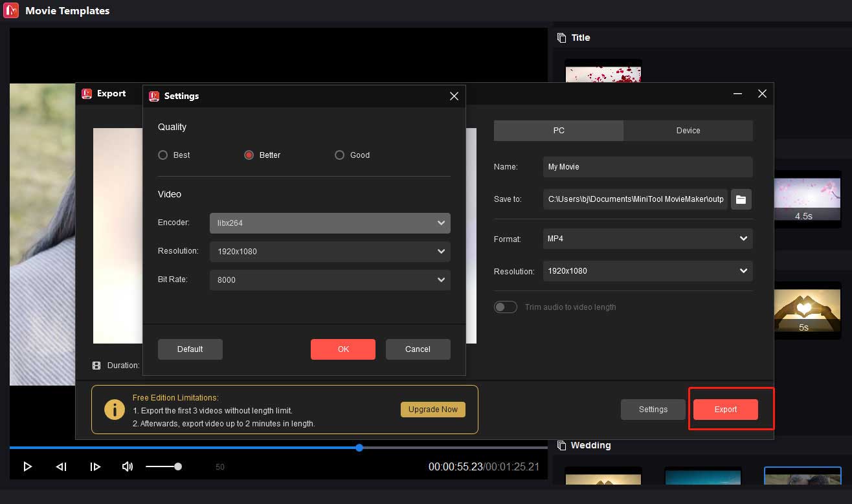Click the info icon in the Free Edition notice
852x504 pixels.
pyautogui.click(x=115, y=410)
